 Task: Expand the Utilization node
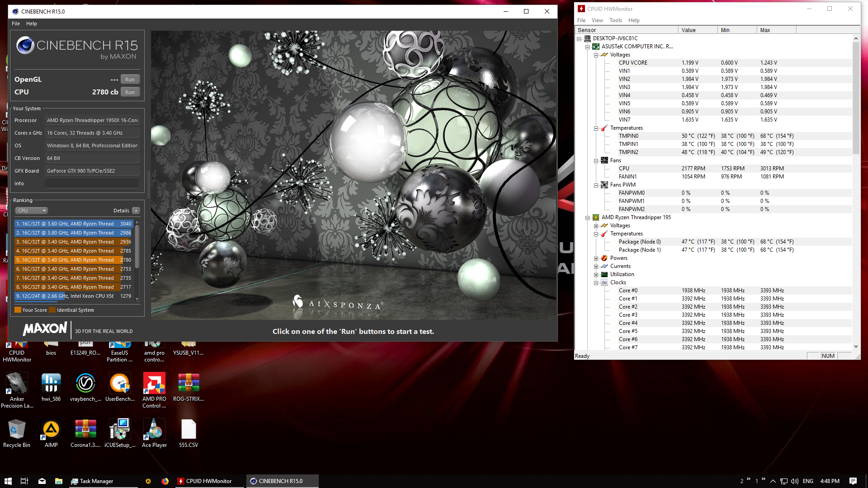coord(596,275)
